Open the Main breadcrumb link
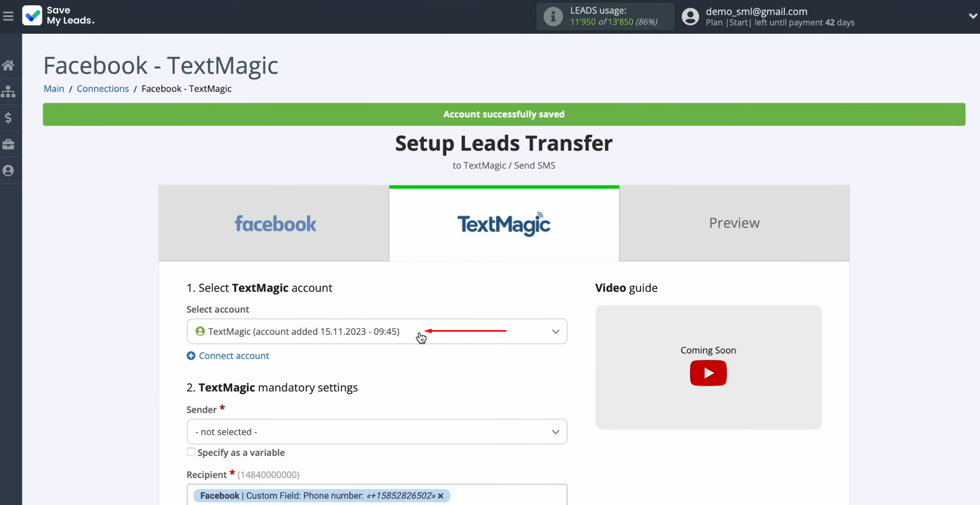 coord(54,89)
